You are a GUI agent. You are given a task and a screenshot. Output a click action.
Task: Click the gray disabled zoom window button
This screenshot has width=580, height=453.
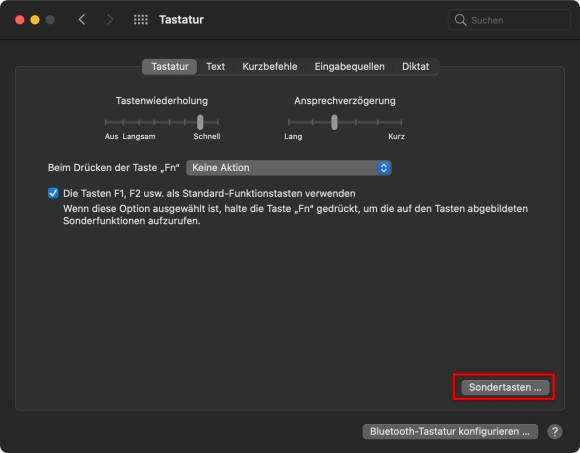click(50, 20)
